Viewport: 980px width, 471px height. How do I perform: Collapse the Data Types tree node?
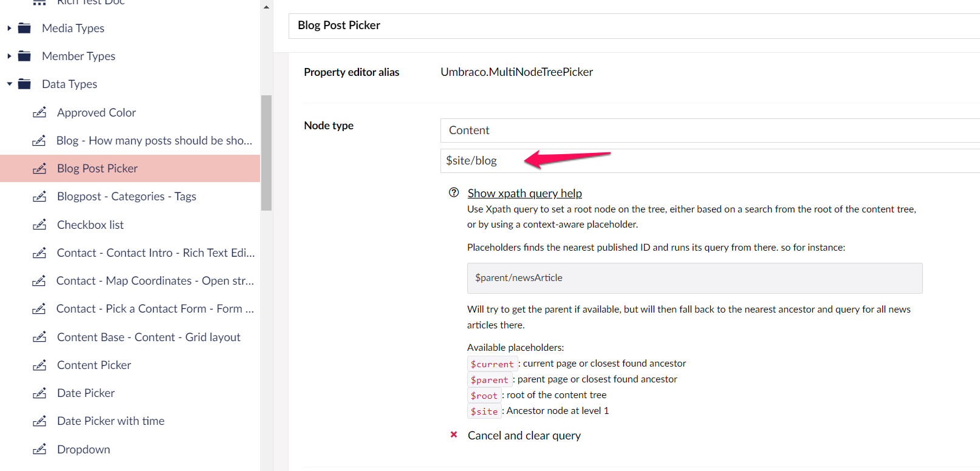[9, 84]
